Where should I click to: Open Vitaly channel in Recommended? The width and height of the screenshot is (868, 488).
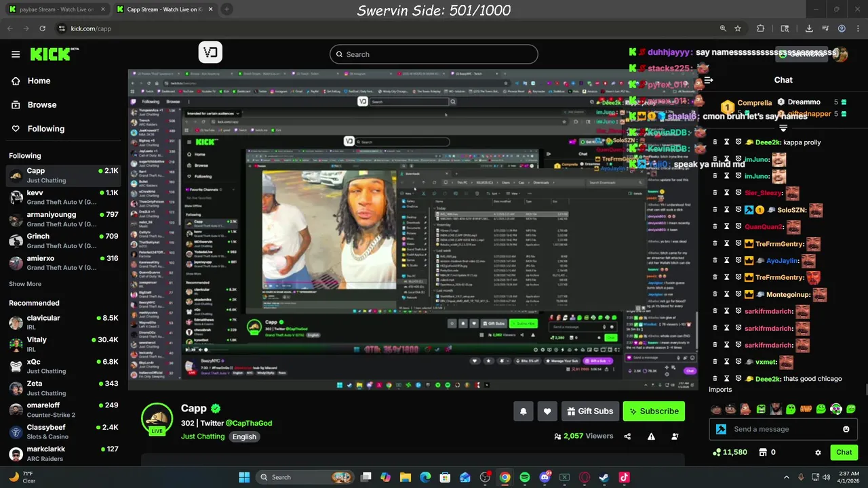point(64,344)
